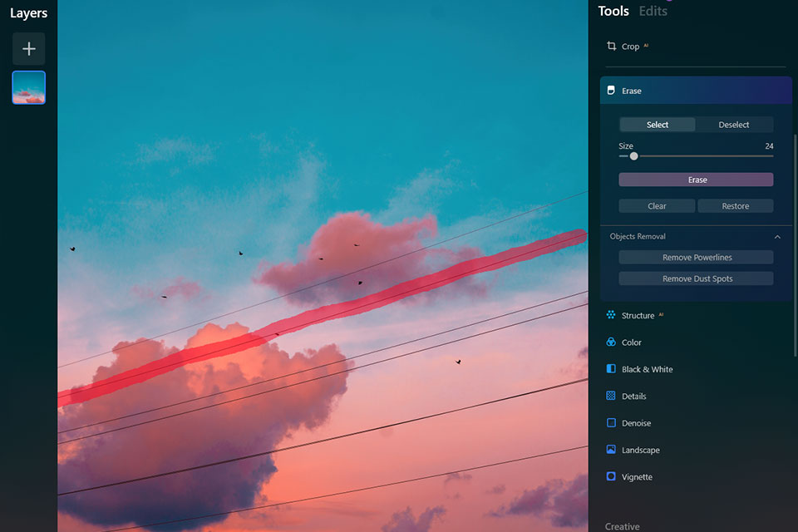
Task: Click the Objects Removal label
Action: 638,236
